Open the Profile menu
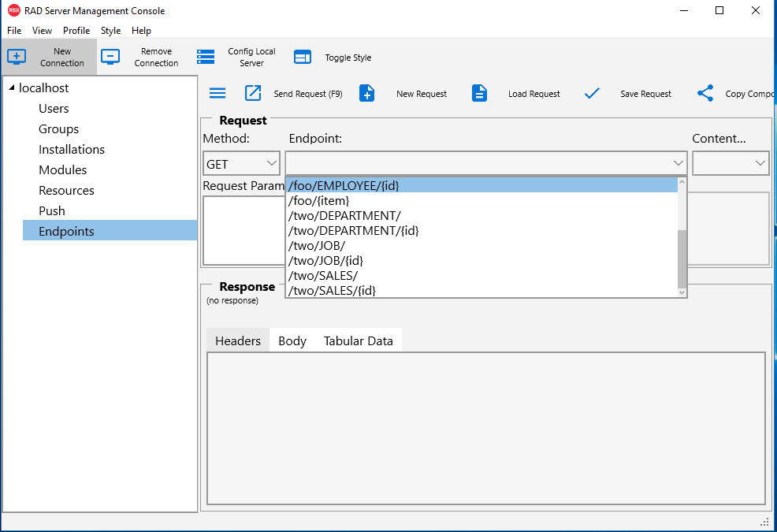The image size is (777, 532). (76, 30)
